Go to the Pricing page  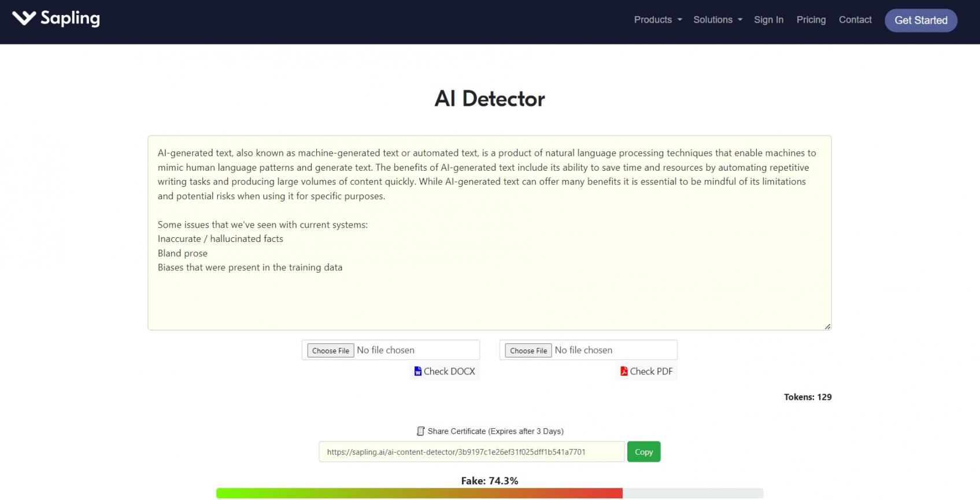click(x=811, y=20)
